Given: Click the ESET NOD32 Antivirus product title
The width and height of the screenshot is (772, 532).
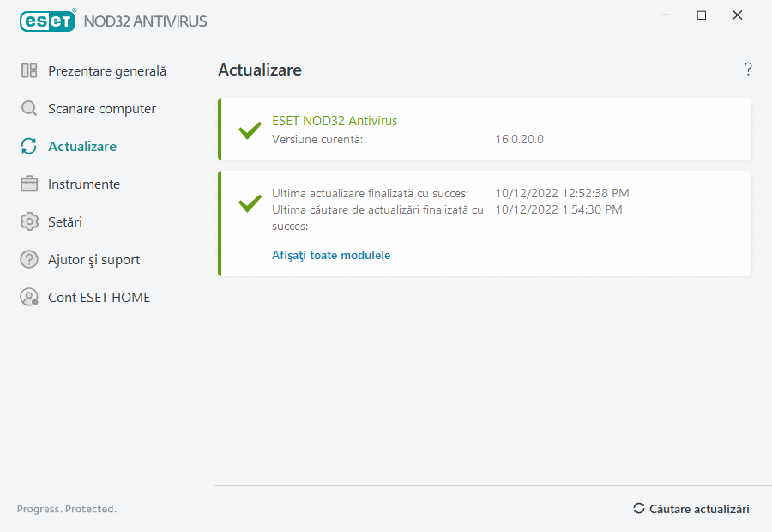Looking at the screenshot, I should point(335,121).
